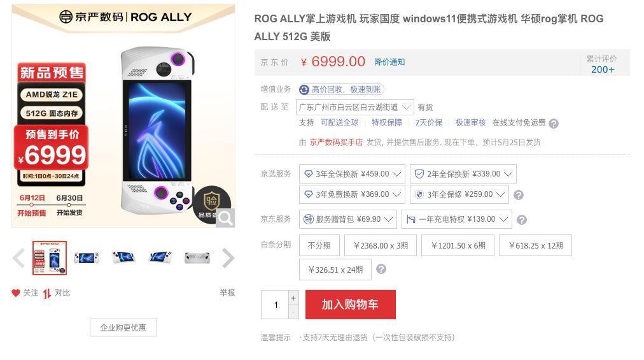
Task: Increase quantity with plus stepper
Action: click(x=293, y=298)
